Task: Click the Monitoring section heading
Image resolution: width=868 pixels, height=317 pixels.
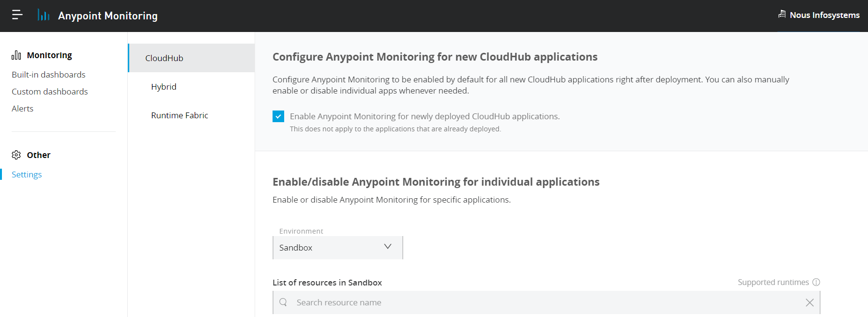Action: point(49,55)
